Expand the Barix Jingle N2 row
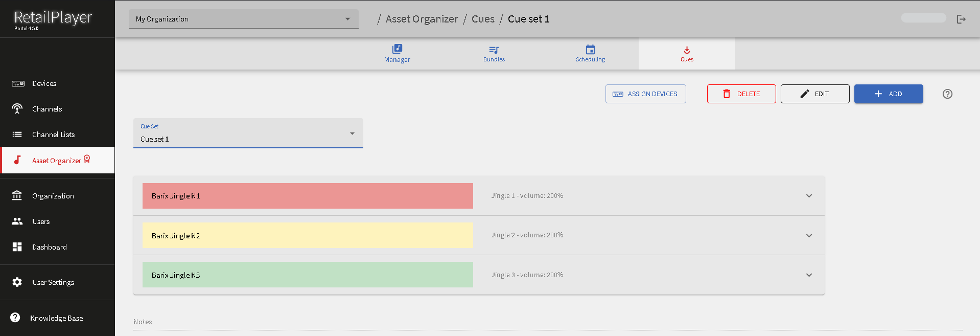 pyautogui.click(x=809, y=236)
